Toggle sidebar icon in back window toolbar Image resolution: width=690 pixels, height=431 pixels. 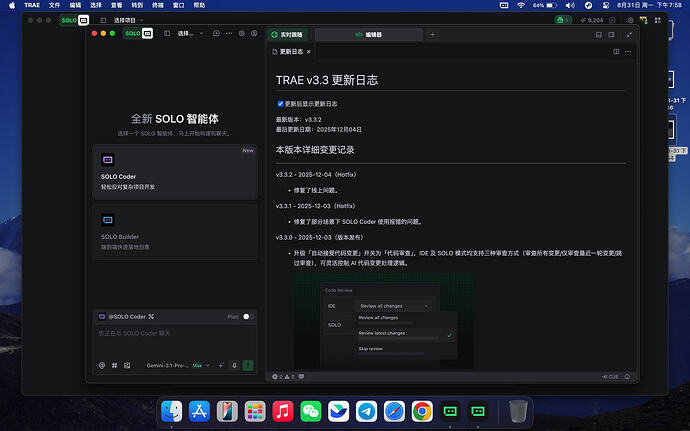click(x=103, y=20)
